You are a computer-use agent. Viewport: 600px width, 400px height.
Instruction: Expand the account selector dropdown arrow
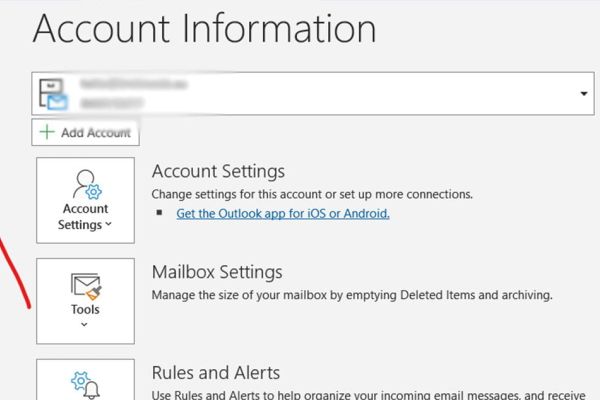[x=584, y=93]
